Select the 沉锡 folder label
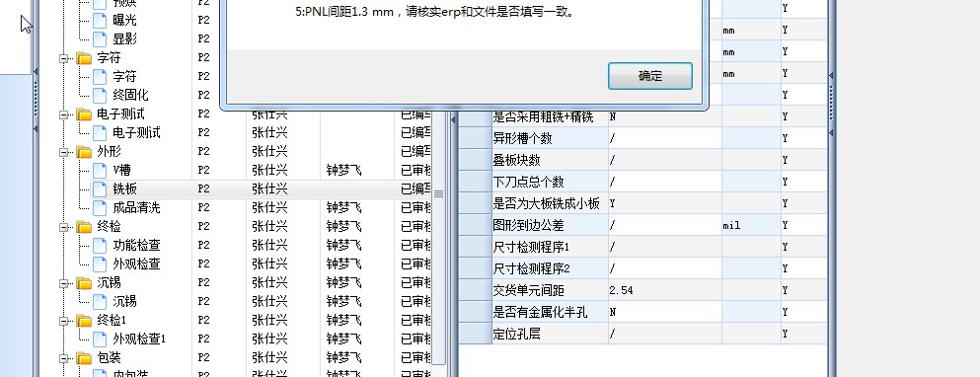The width and height of the screenshot is (980, 377). pos(109,283)
